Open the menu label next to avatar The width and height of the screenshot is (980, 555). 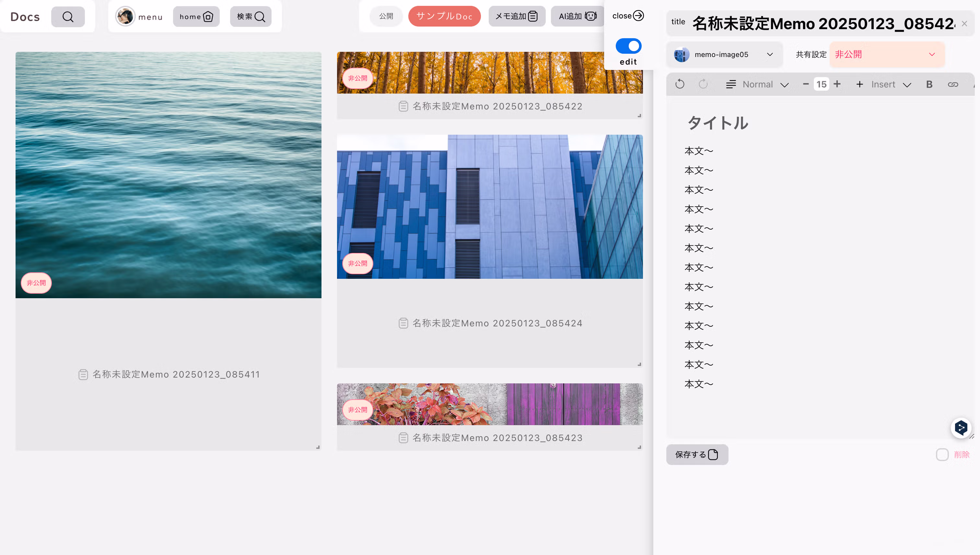click(x=150, y=17)
